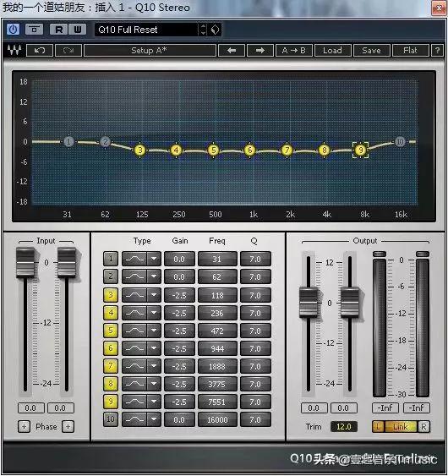Open band 1 filter type dropdown
Viewport: 448px width, 476px height.
[x=154, y=259]
